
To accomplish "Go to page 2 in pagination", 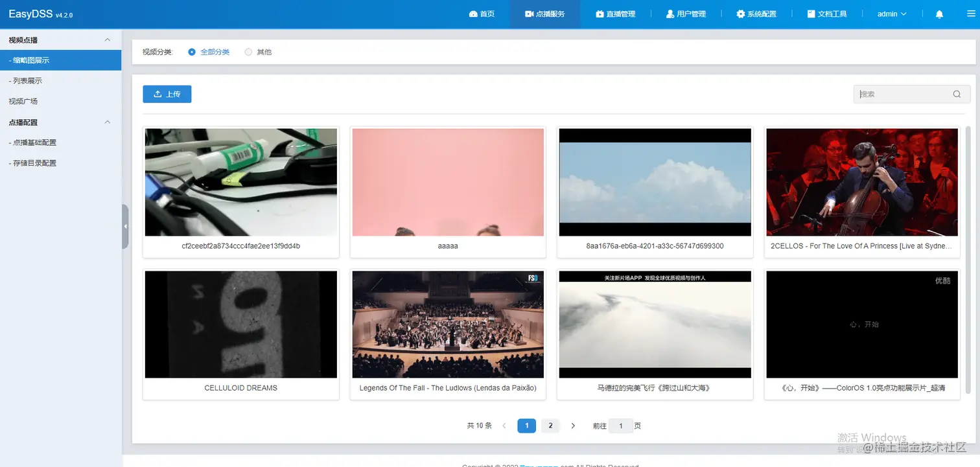I will click(x=550, y=426).
